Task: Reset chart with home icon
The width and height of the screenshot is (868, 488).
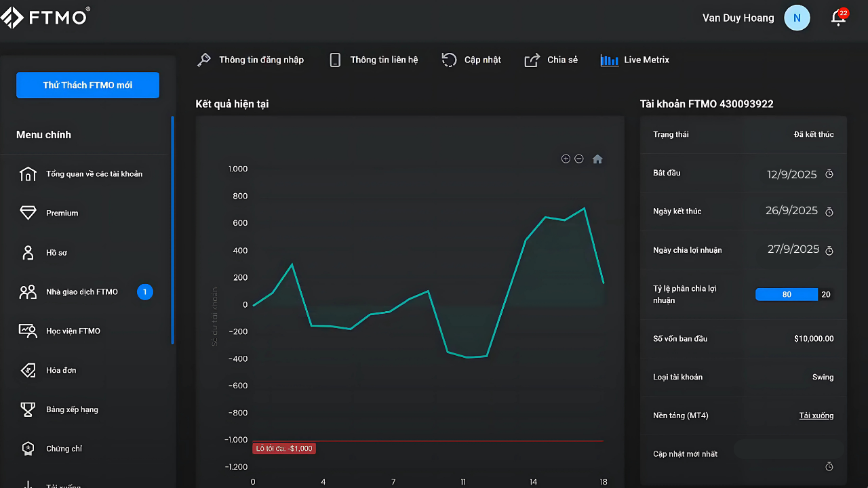Action: [x=597, y=159]
